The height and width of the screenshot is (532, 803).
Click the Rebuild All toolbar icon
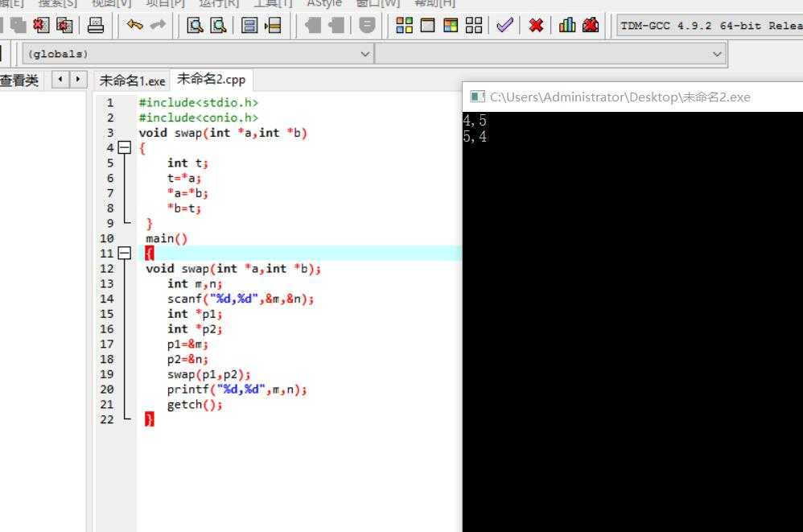point(474,25)
